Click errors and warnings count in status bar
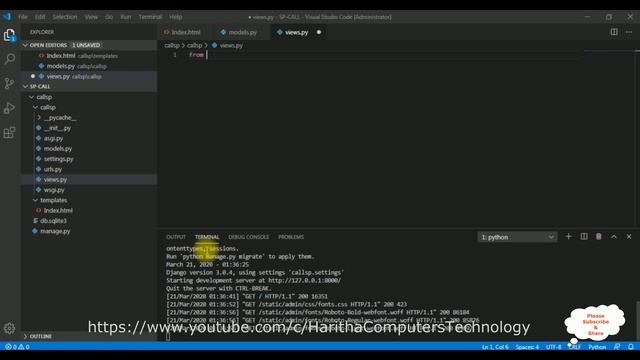The width and height of the screenshot is (640, 360). pos(17,347)
